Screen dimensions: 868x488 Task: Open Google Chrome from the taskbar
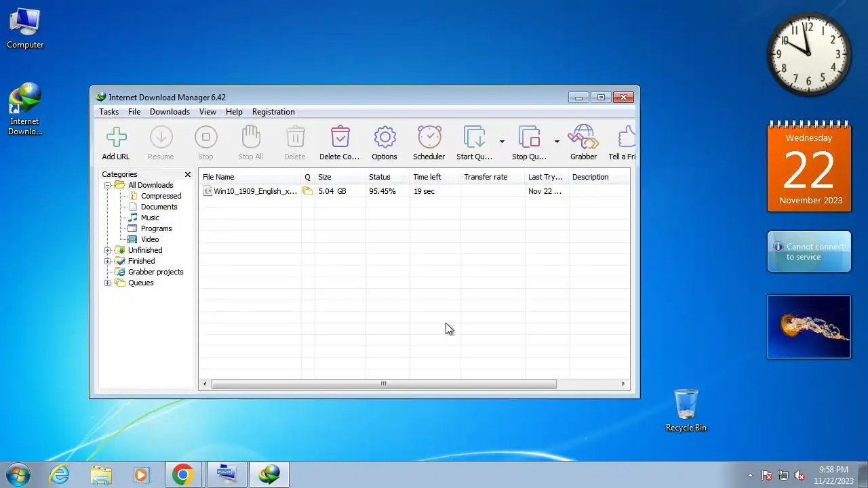tap(182, 474)
